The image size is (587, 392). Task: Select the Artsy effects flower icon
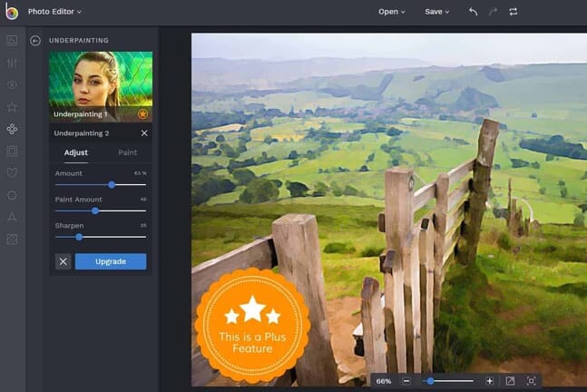click(x=12, y=130)
